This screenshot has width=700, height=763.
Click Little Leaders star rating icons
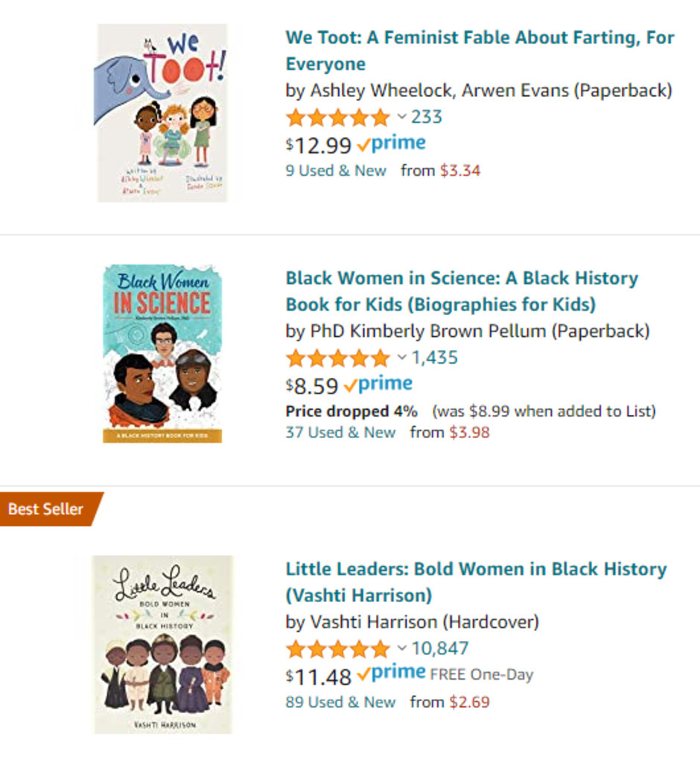(x=337, y=649)
